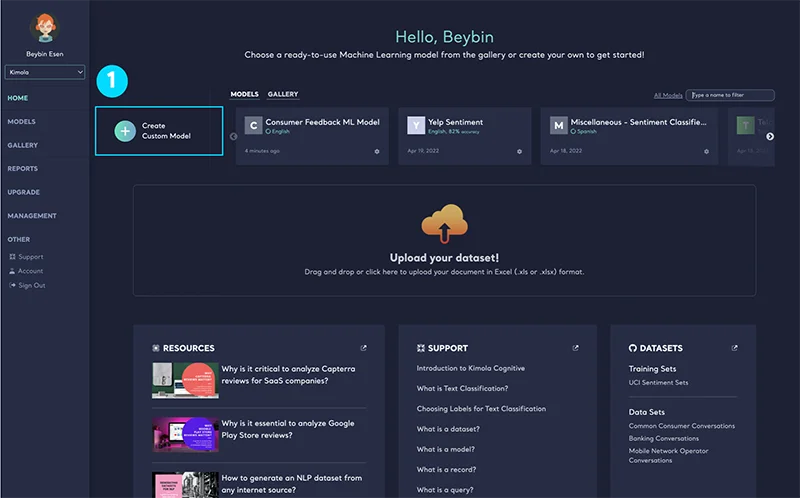Open 'What is Text Classification?' support link
The image size is (800, 498).
point(462,388)
